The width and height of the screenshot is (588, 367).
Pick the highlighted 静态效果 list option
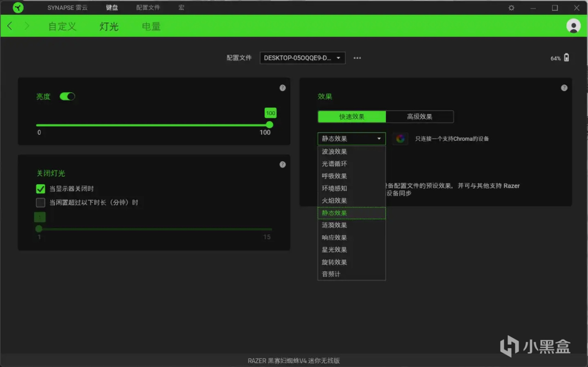[351, 213]
